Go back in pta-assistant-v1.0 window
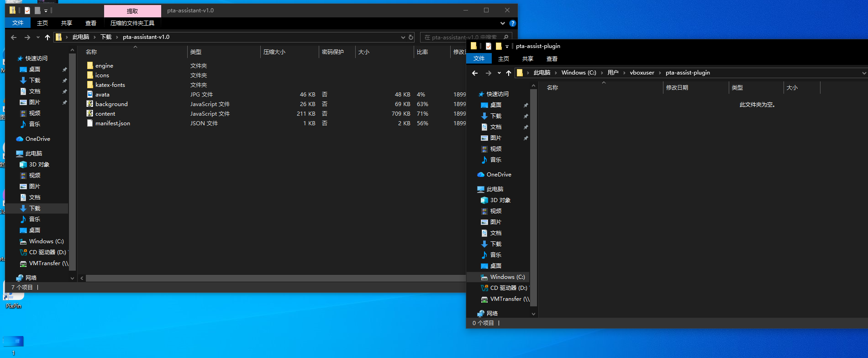This screenshot has width=868, height=358. (14, 37)
